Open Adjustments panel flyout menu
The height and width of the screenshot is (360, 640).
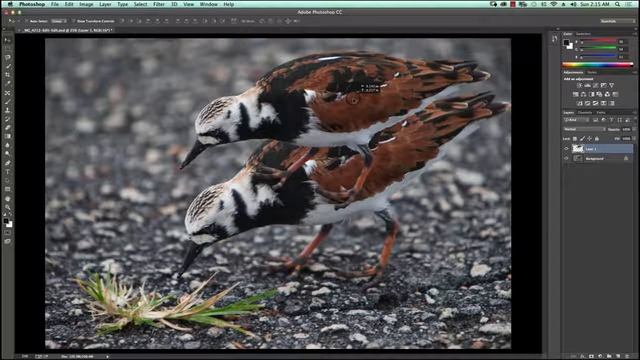tap(634, 72)
